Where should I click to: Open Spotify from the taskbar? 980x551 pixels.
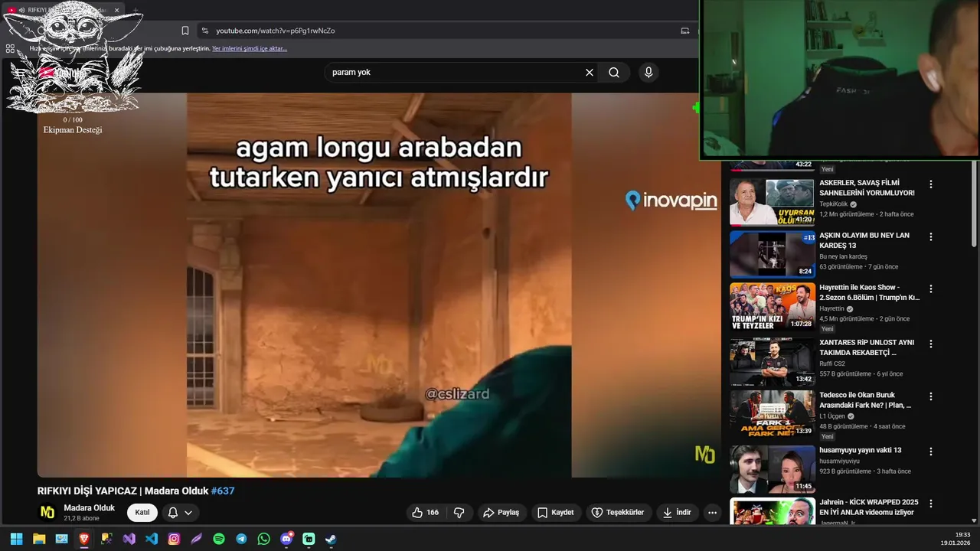(219, 539)
